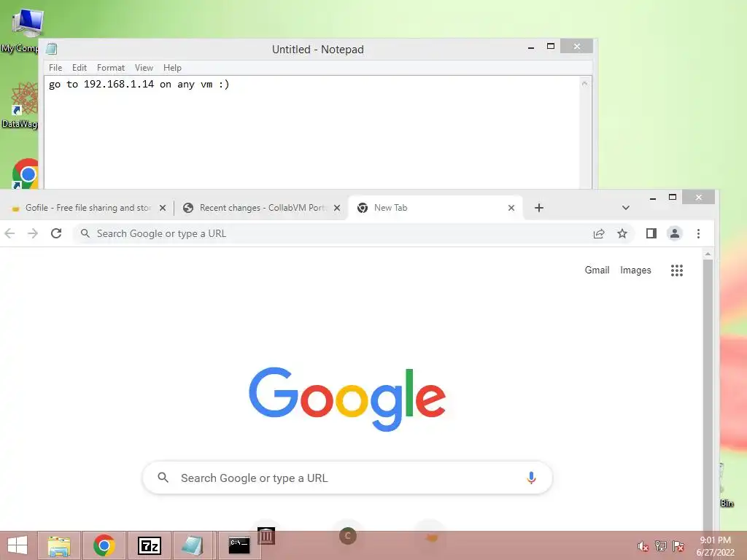Open Command Prompt from the taskbar
The height and width of the screenshot is (560, 747).
pos(239,545)
